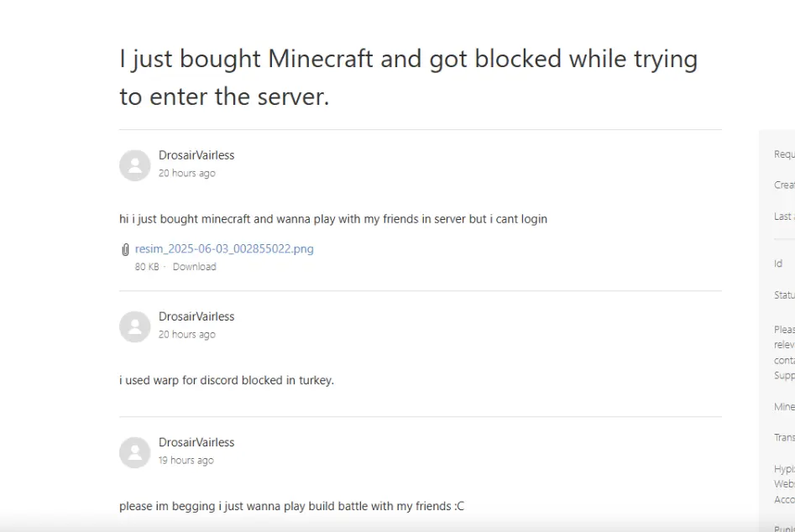Click the Status label in the sidebar
Viewport: 795px width, 532px height.
pyautogui.click(x=784, y=295)
